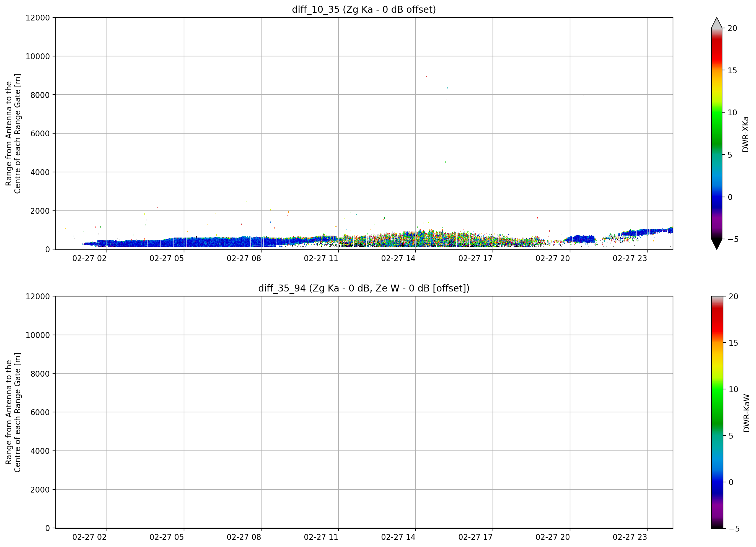The width and height of the screenshot is (756, 547).
Task: Click the "−5" tick on the DWR-KaW colorbar
Action: [x=734, y=529]
